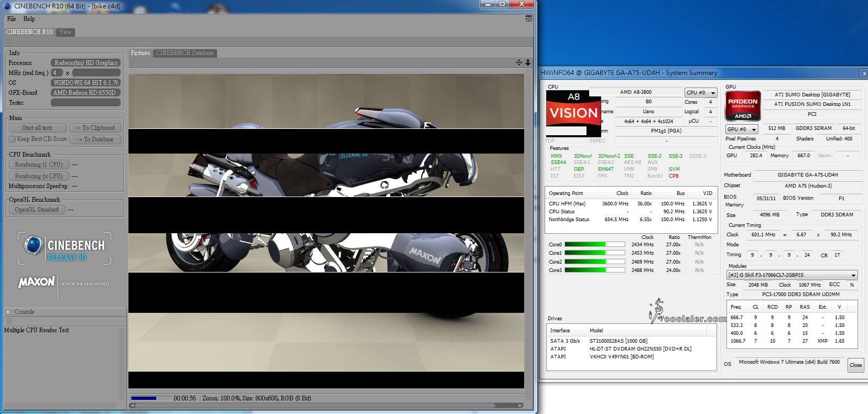The height and width of the screenshot is (414, 868).
Task: Click the GFX-Board field AMD Radeon HD 6550D
Action: point(85,93)
